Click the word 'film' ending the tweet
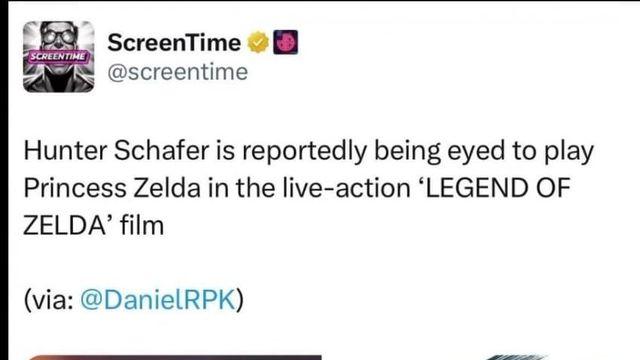Screen dimensions: 640x360 pos(142,225)
